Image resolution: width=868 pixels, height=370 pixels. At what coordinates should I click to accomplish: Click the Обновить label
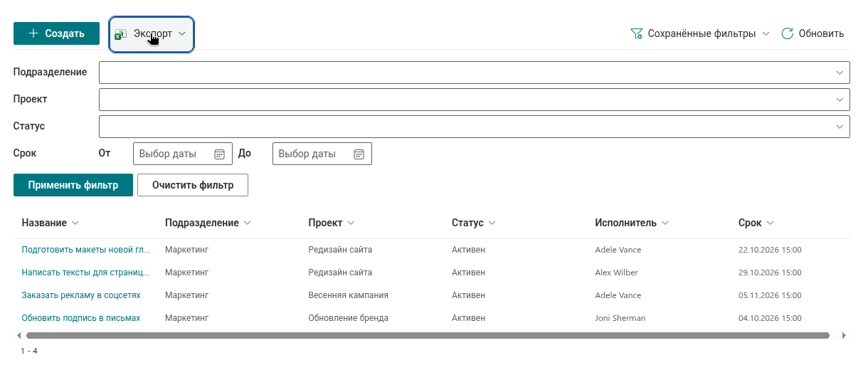coord(821,33)
